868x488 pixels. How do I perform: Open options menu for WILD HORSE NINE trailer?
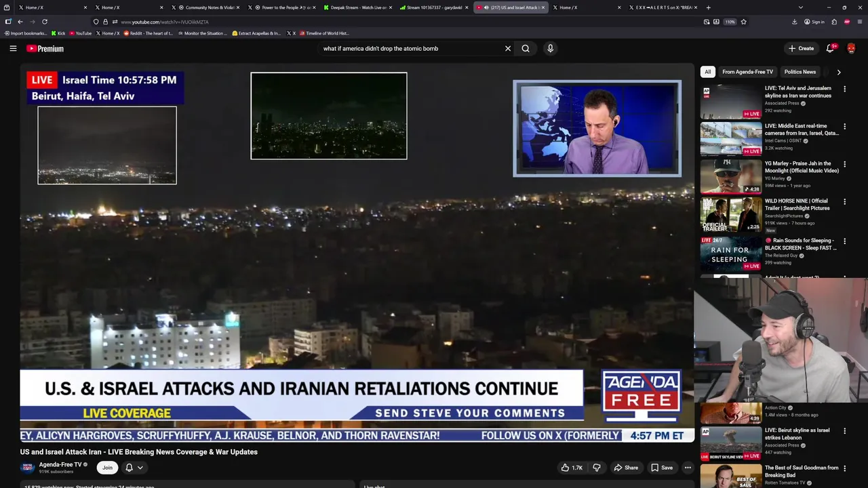pos(844,201)
